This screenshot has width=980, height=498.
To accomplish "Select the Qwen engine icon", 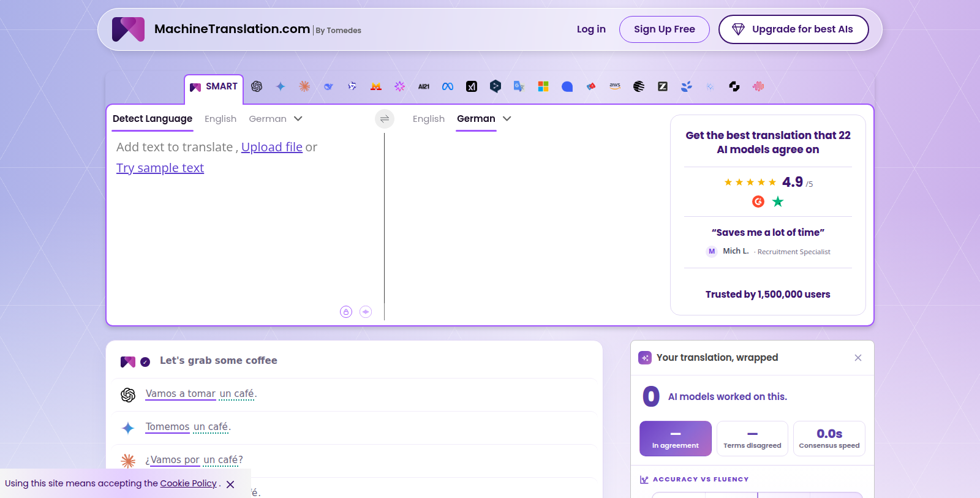I will 352,86.
